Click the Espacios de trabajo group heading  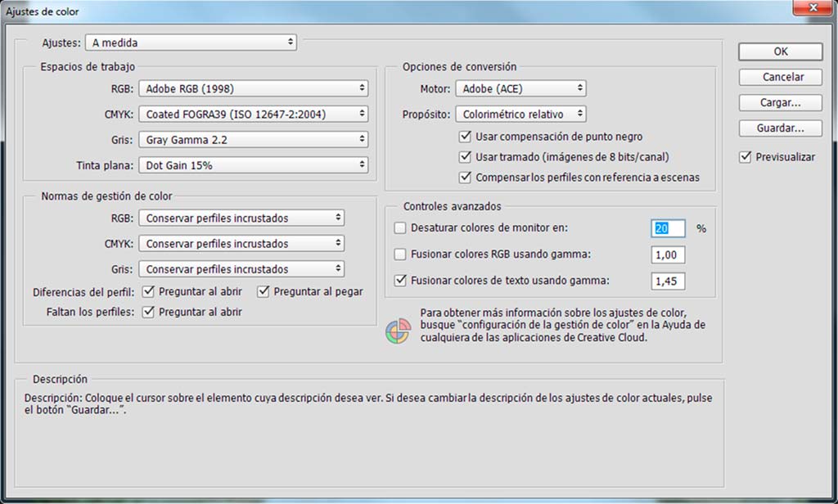(x=88, y=67)
